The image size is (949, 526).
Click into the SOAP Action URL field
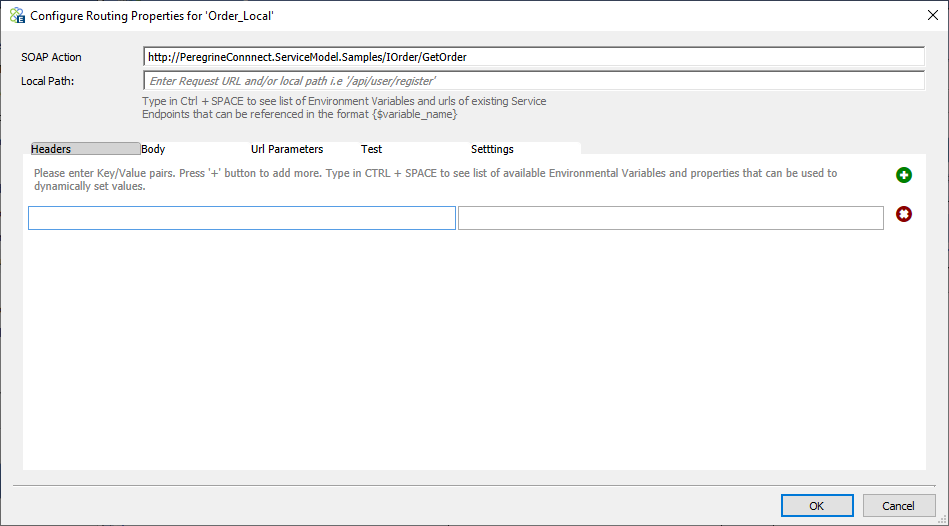534,57
